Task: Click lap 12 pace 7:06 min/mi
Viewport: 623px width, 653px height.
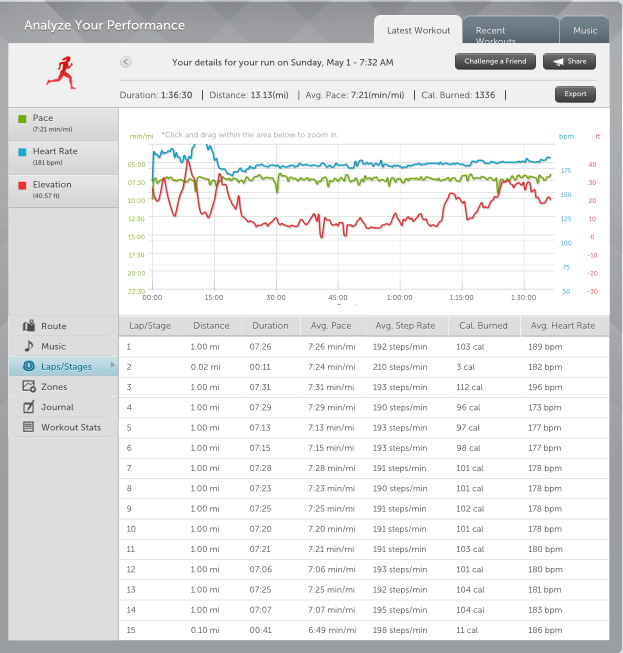Action: pyautogui.click(x=331, y=569)
